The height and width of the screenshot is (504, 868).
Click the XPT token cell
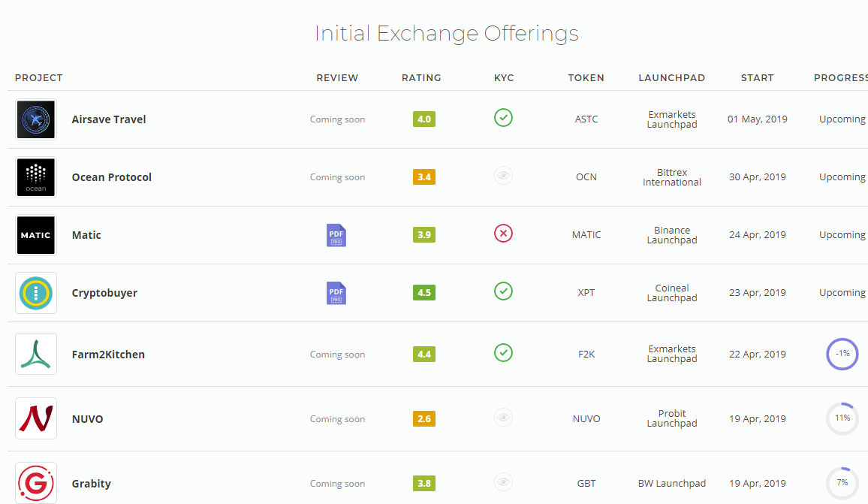click(586, 292)
